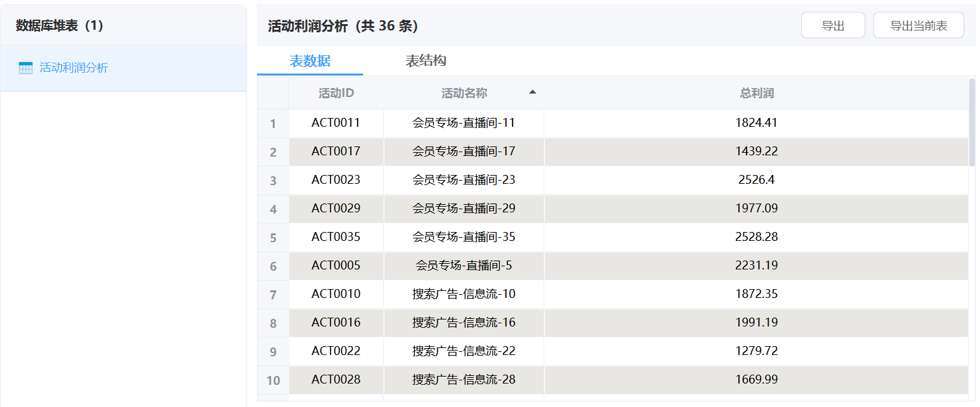Select row number 10 header
980x407 pixels.
pyautogui.click(x=273, y=380)
